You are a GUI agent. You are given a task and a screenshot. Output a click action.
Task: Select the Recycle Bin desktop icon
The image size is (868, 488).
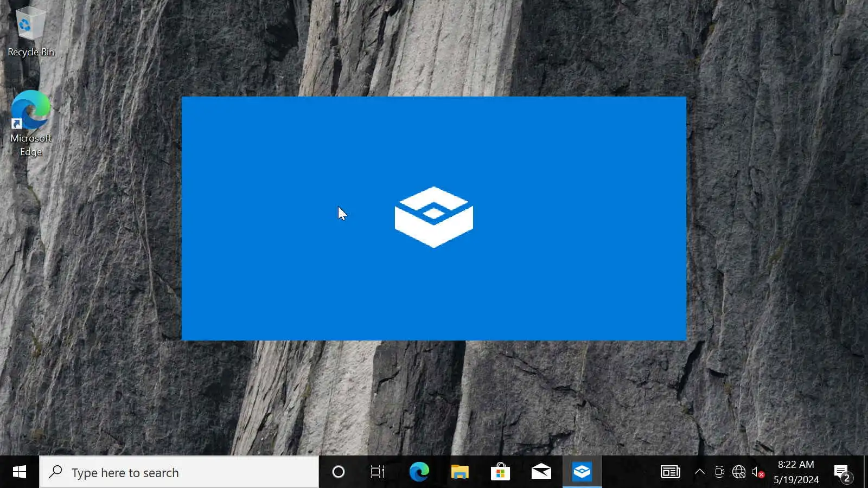point(30,31)
